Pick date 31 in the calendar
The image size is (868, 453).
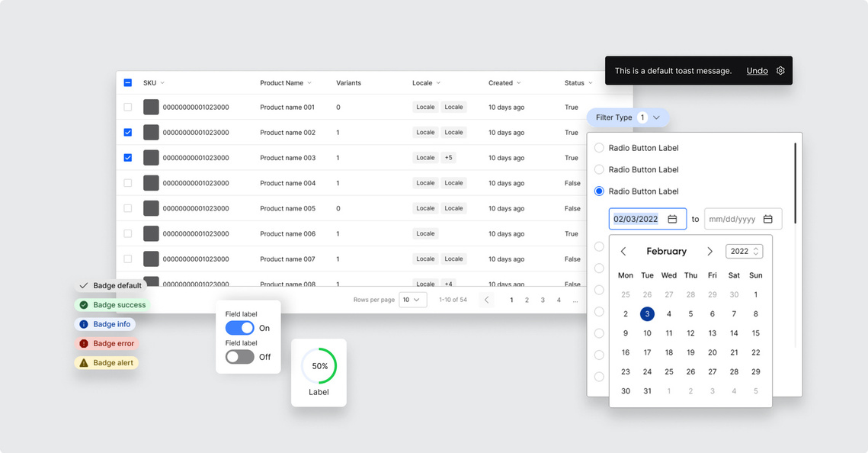coord(647,391)
